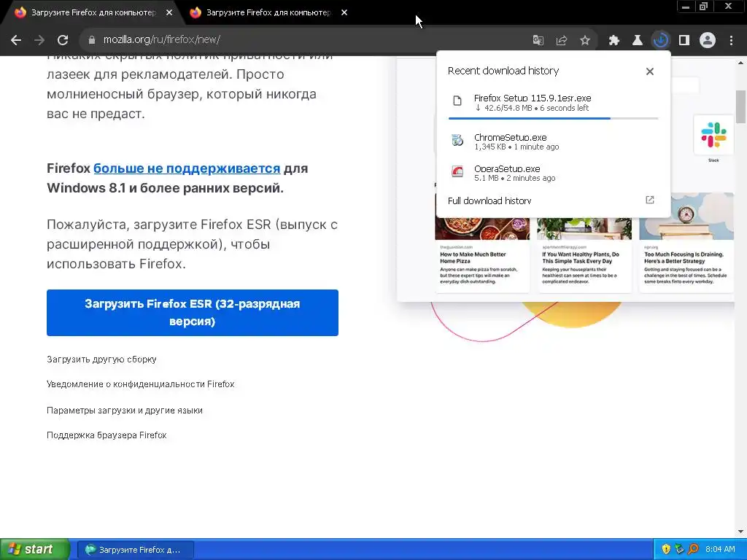747x560 pixels.
Task: Toggle the side panel icon
Action: 684,41
